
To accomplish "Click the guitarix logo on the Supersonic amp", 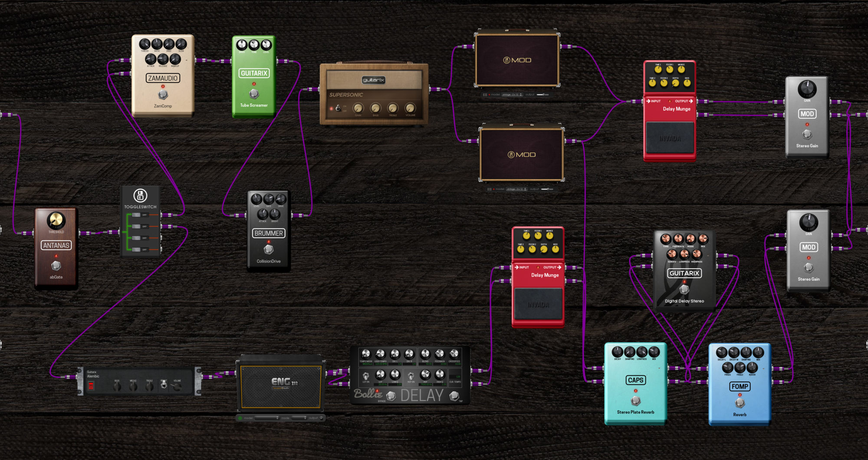I will tap(373, 80).
